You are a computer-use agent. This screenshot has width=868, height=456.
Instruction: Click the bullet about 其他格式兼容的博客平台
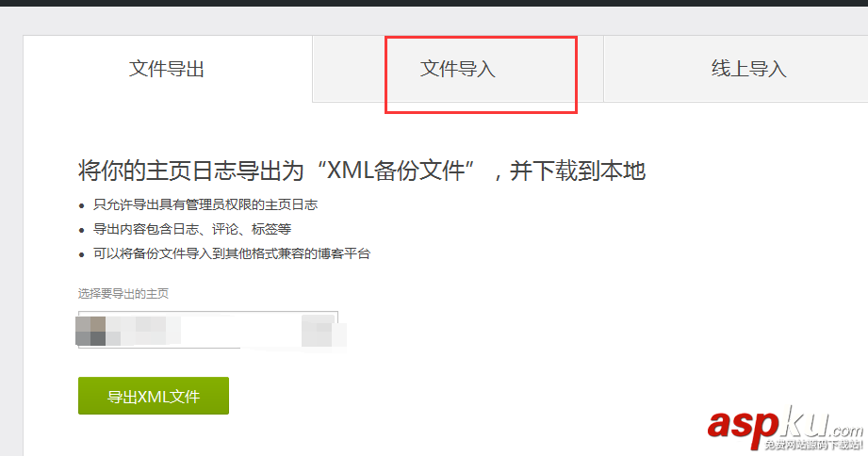(232, 253)
